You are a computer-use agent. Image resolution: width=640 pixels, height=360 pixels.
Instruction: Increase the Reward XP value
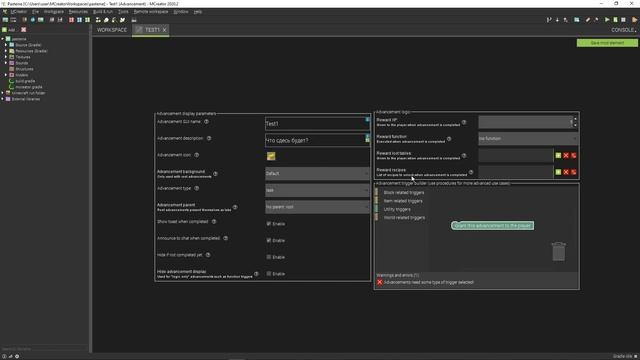tap(576, 119)
